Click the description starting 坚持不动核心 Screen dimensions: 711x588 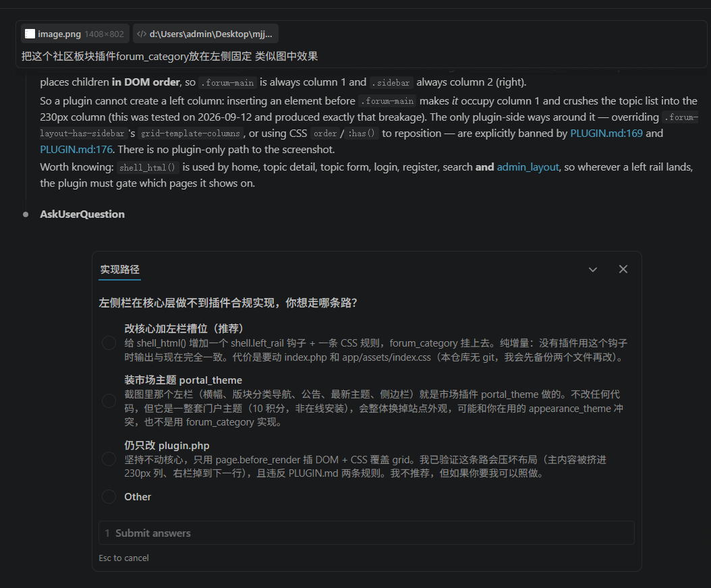click(366, 467)
